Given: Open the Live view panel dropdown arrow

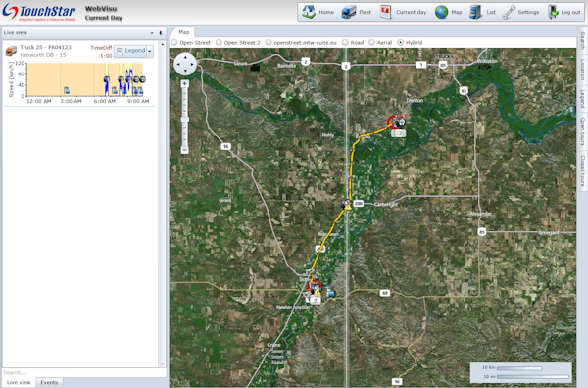Looking at the screenshot, I should 152,33.
